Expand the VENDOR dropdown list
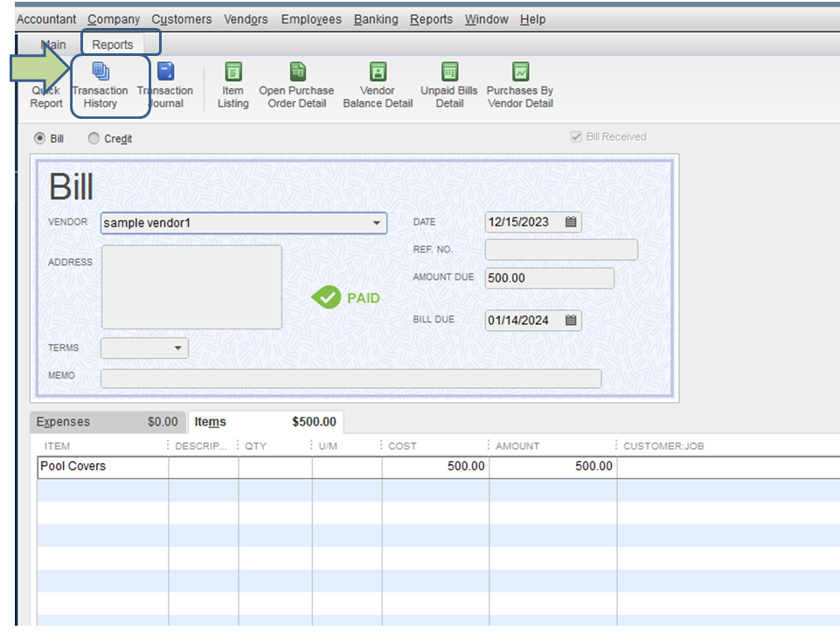 (x=377, y=223)
